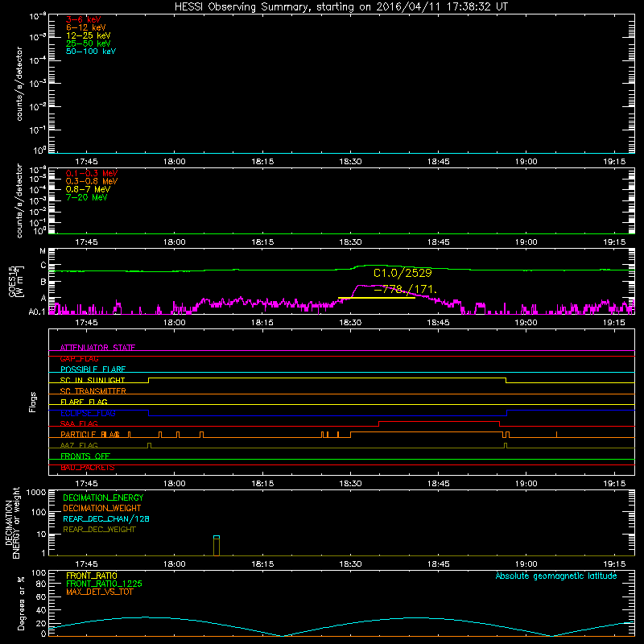Select the FRONTS_OFF label
This screenshot has height=644, width=644.
(x=85, y=456)
